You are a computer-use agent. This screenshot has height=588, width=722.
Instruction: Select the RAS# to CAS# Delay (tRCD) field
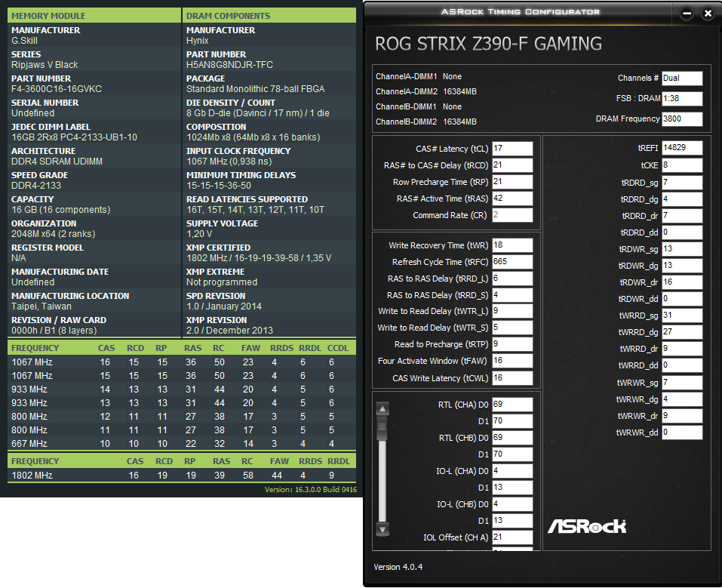point(512,165)
